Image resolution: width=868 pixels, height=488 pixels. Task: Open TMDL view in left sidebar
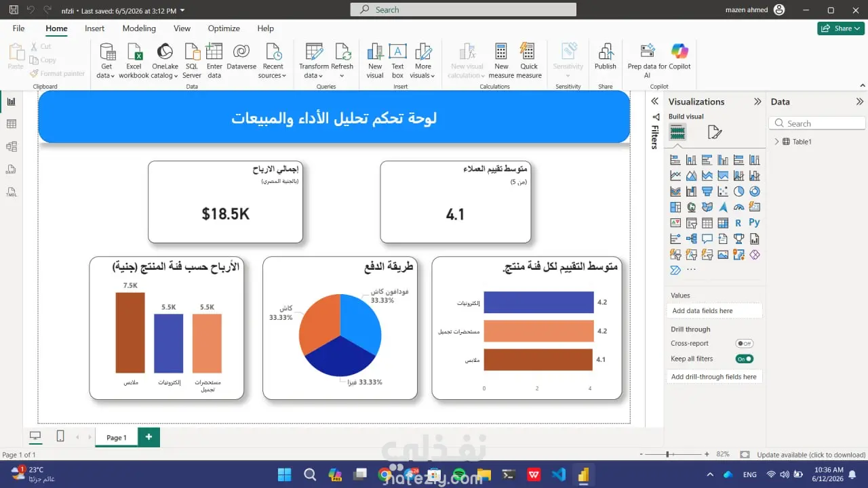(11, 192)
